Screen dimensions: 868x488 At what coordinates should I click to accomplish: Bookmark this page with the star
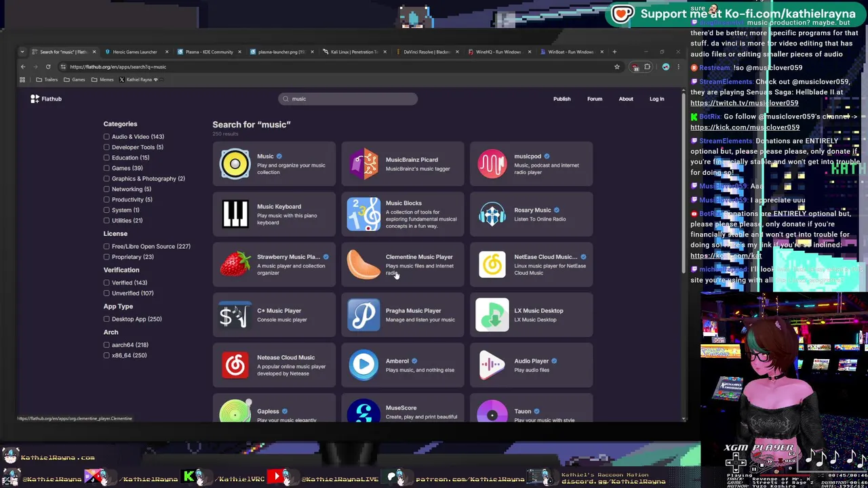616,66
